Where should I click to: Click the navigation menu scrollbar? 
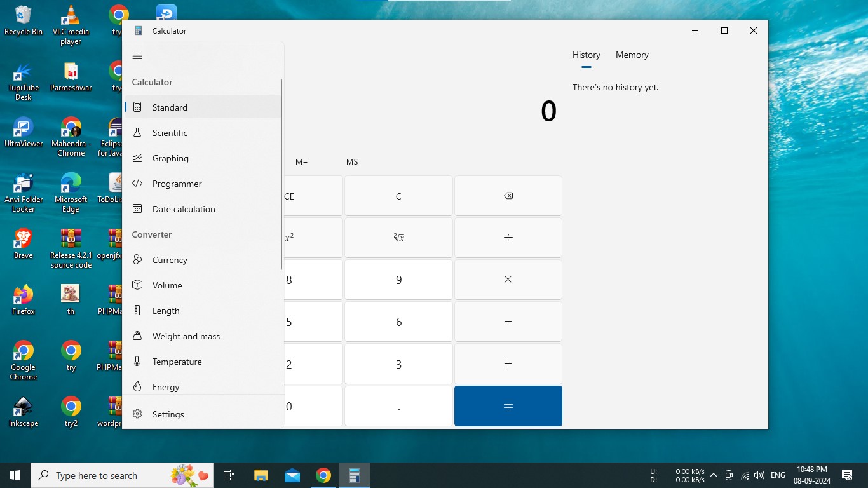coord(281,175)
